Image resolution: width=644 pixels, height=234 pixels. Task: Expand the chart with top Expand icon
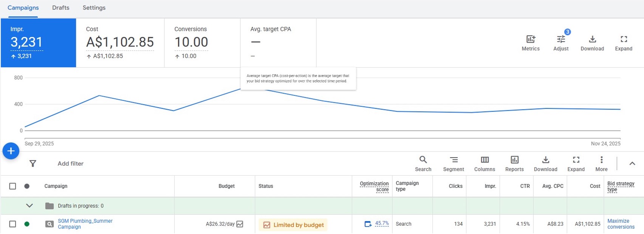[x=624, y=39]
